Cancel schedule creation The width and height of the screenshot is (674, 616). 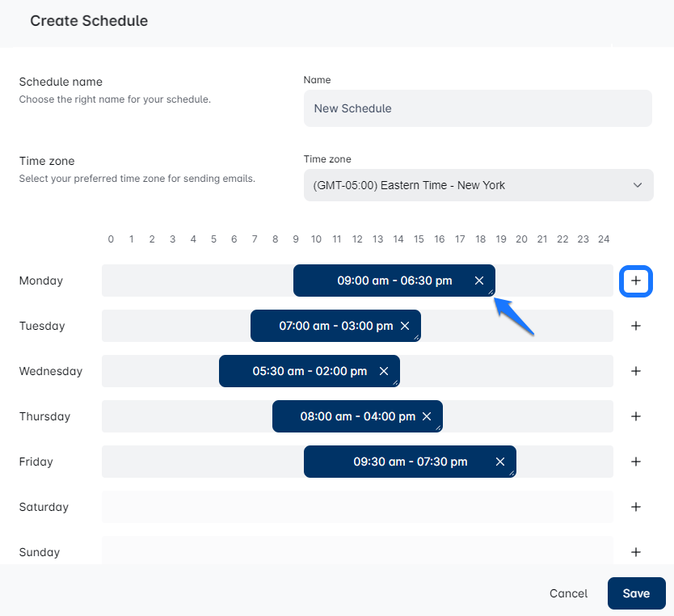[568, 593]
